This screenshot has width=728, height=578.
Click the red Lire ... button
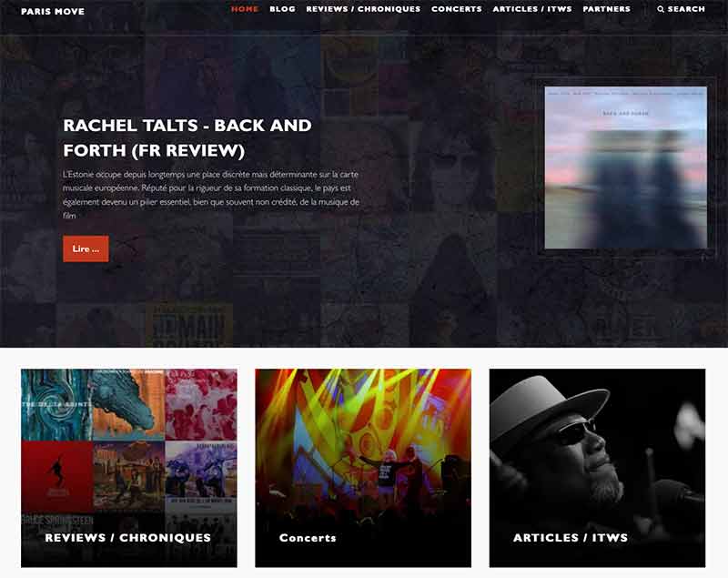tap(86, 248)
